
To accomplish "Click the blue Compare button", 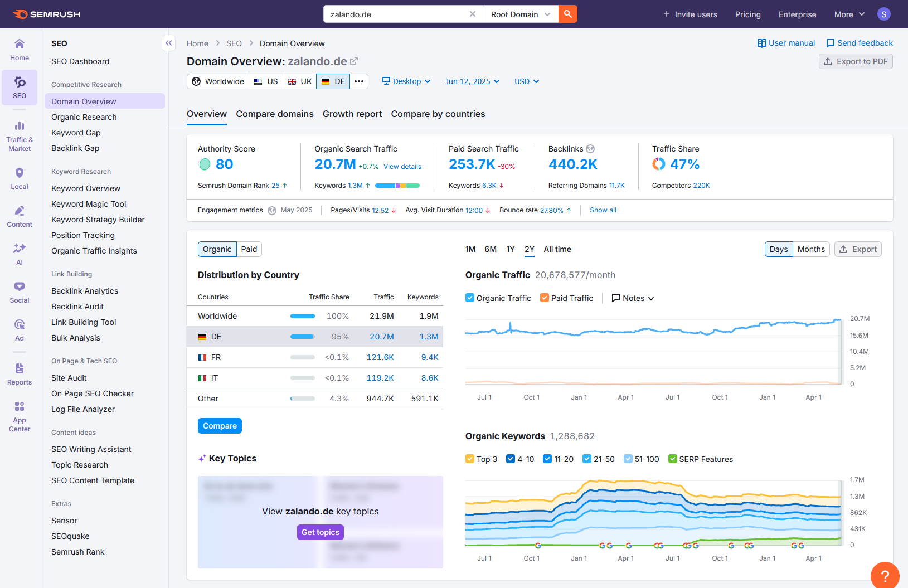I will click(220, 426).
